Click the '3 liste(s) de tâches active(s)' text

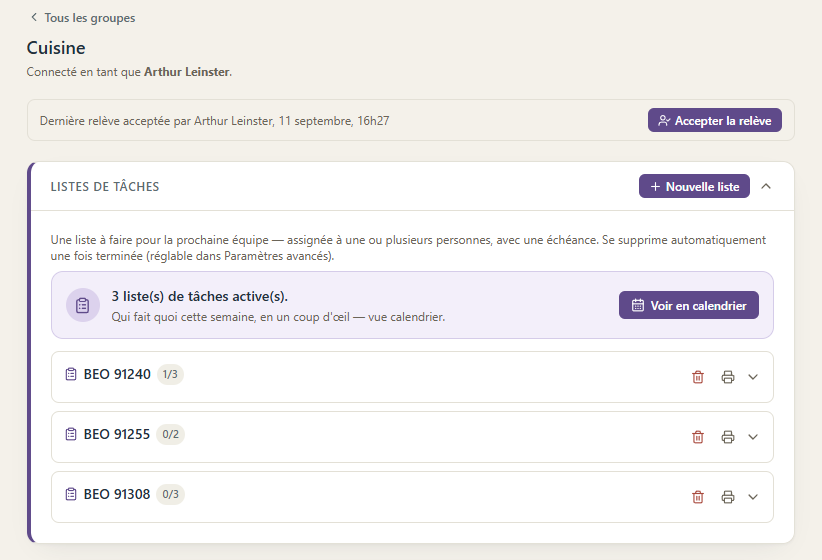[199, 296]
